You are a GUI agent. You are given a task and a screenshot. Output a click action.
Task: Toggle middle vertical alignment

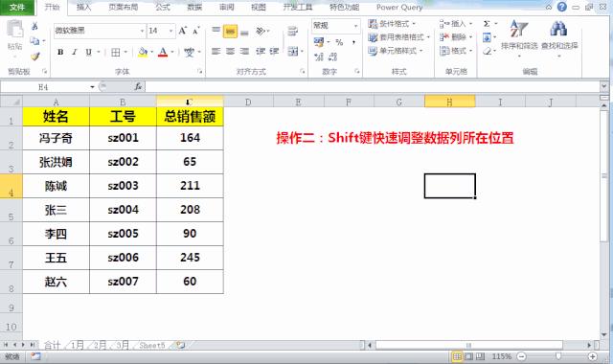click(230, 32)
